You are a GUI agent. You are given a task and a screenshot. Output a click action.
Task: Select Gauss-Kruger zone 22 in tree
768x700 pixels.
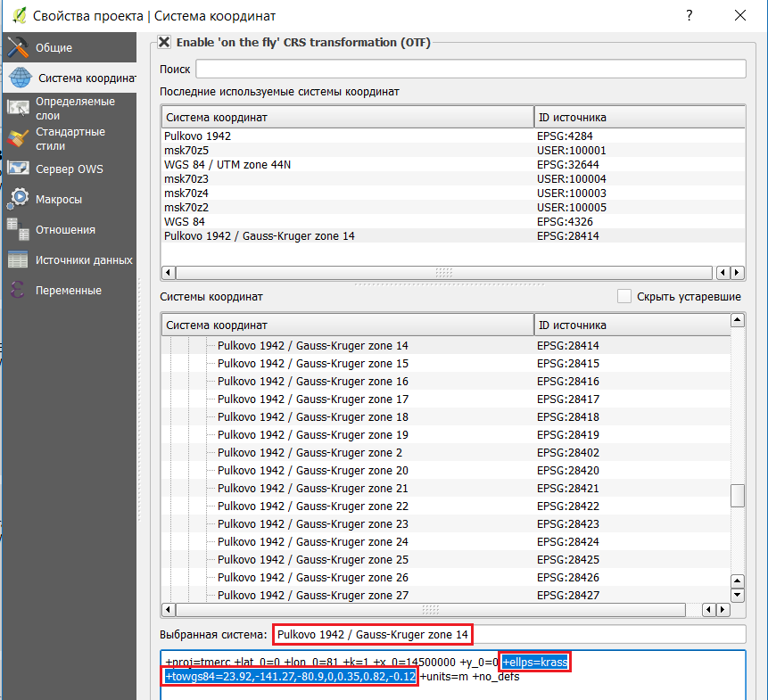tap(446, 506)
